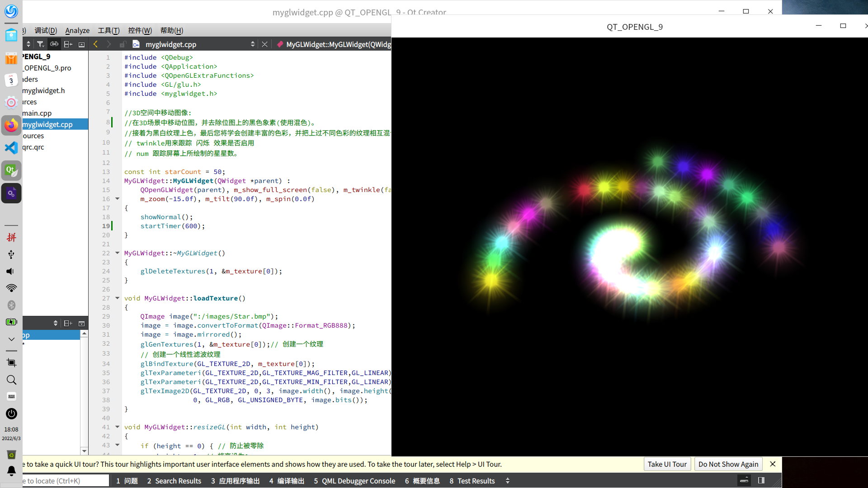Click the filter tree icon in project toolbar
The image size is (868, 488).
(x=40, y=44)
